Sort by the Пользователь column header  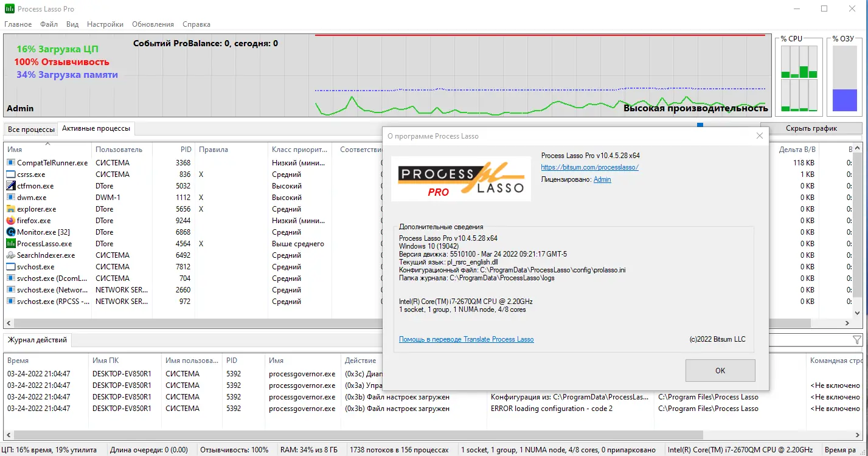click(122, 150)
